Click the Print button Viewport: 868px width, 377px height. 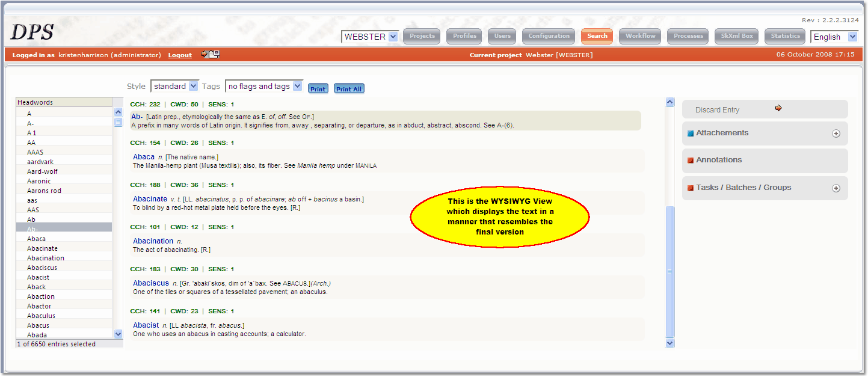[318, 89]
